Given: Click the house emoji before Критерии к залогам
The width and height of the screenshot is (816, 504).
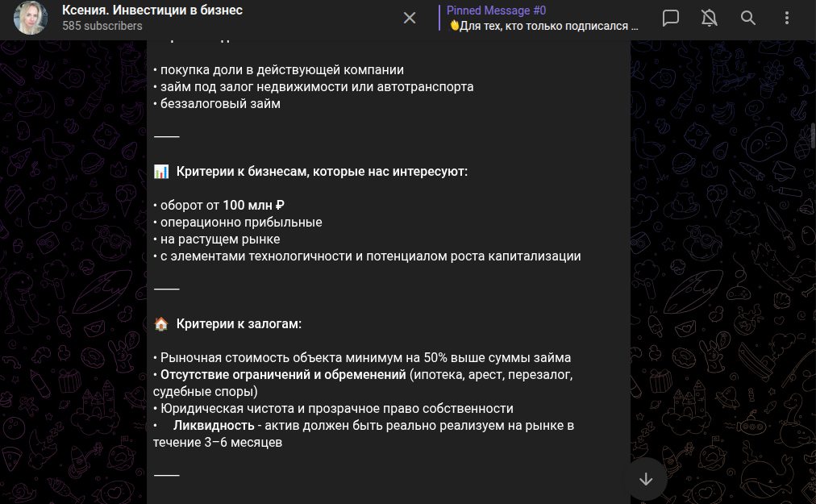Looking at the screenshot, I should [x=161, y=324].
